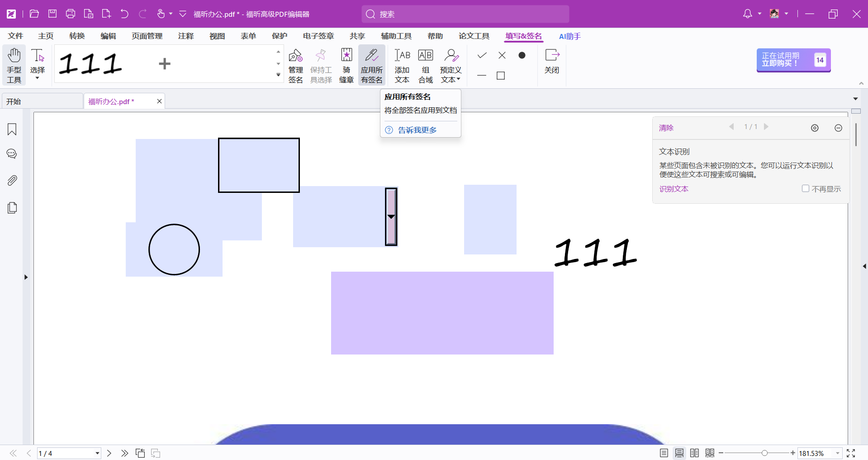Viewport: 868px width, 460px height.
Task: Select the solid dot fill symbol
Action: pyautogui.click(x=522, y=55)
